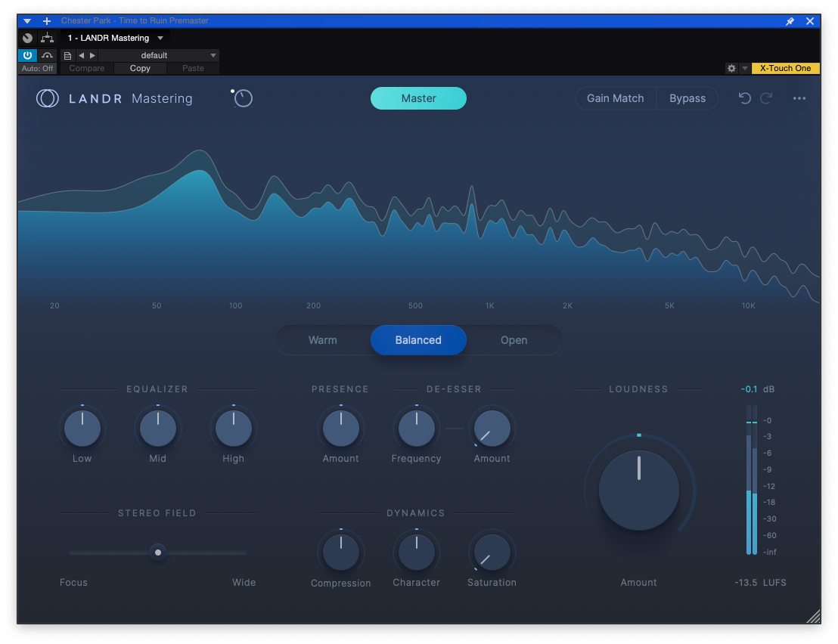The height and width of the screenshot is (644, 838).
Task: Click the Master button
Action: coord(418,98)
